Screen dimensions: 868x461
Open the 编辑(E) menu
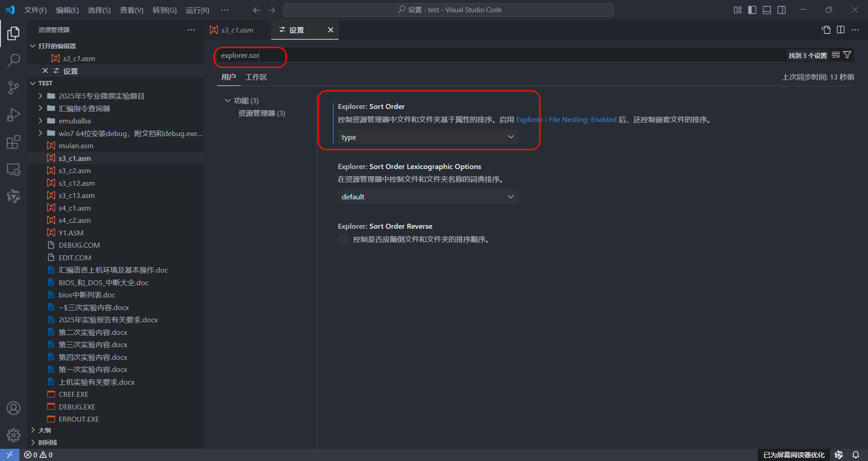[x=67, y=10]
